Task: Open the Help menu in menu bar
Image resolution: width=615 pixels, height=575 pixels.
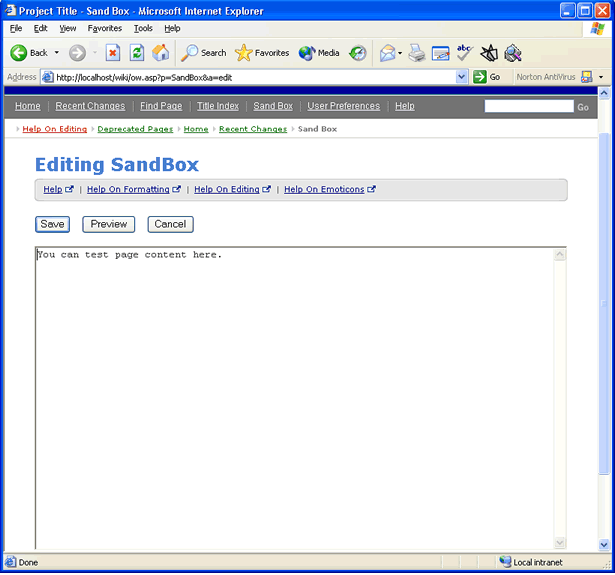Action: 172,28
